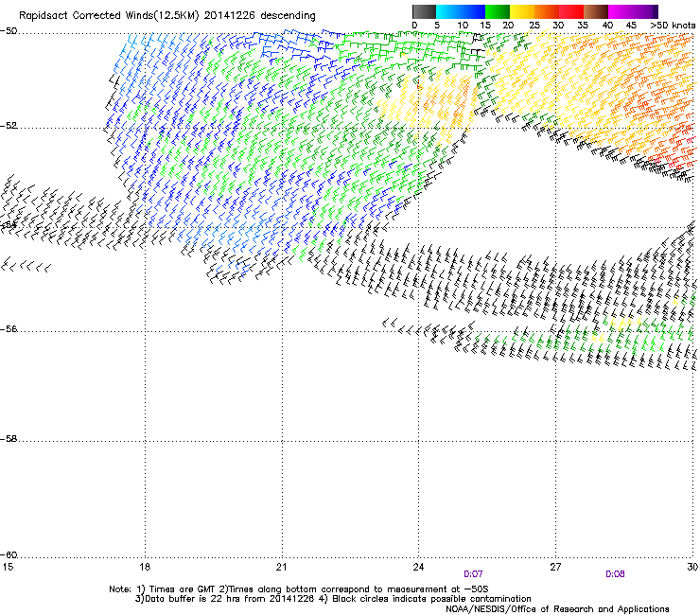700x615 pixels.
Task: Click the purple 'D:07' time marker
Action: (473, 574)
